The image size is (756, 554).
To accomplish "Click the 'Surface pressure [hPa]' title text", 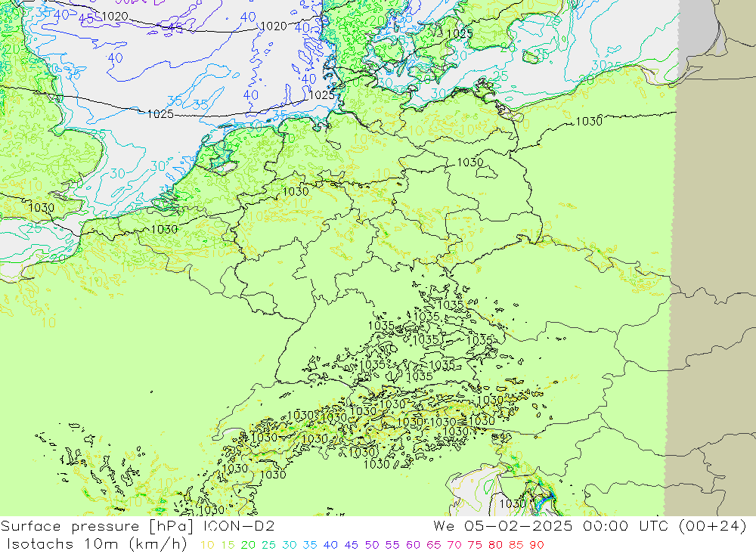I will (98, 526).
